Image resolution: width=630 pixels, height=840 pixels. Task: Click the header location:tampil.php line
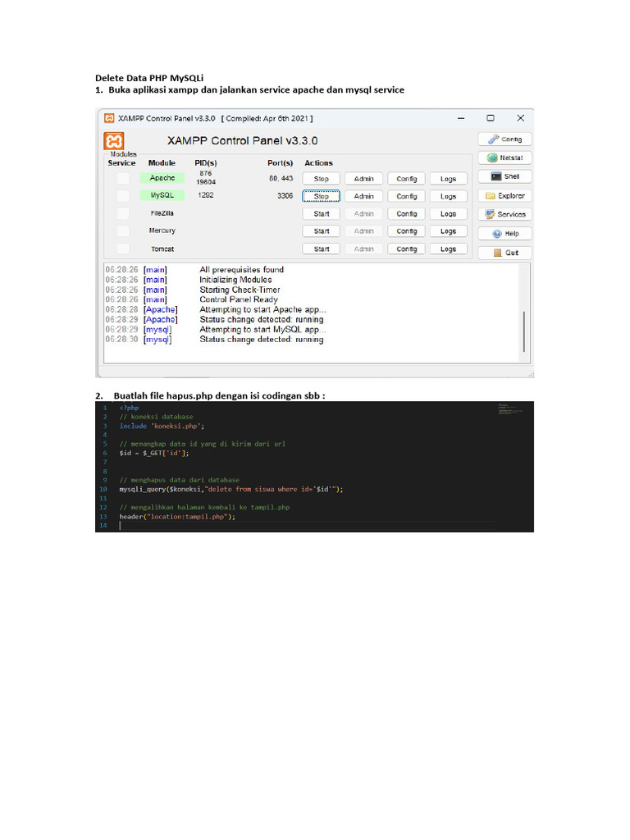tap(177, 517)
